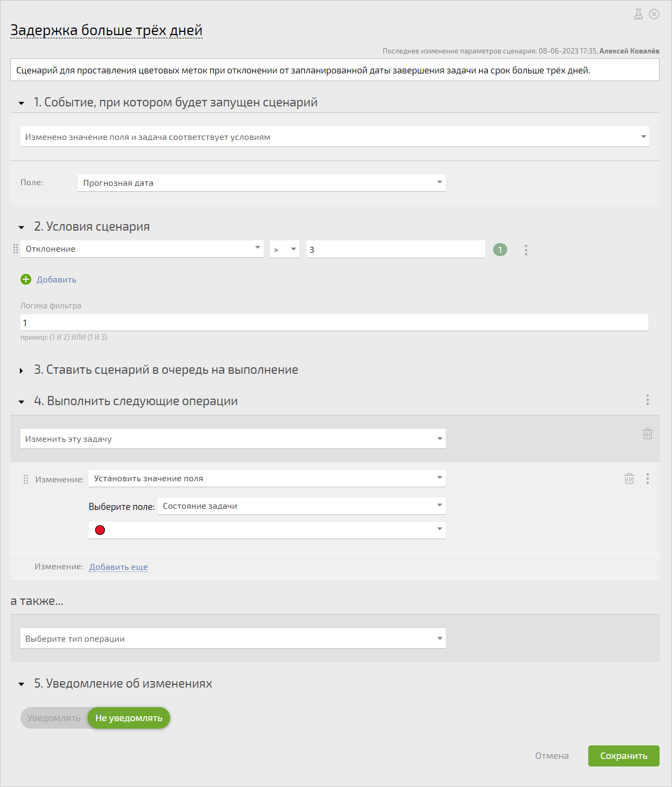The height and width of the screenshot is (787, 672).
Task: Collapse section 1 Событие запуска сценария
Action: (22, 103)
